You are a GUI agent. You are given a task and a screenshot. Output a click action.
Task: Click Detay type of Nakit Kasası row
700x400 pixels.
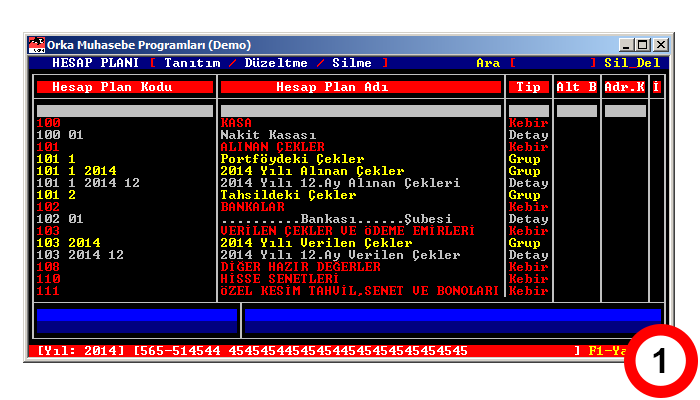[529, 135]
